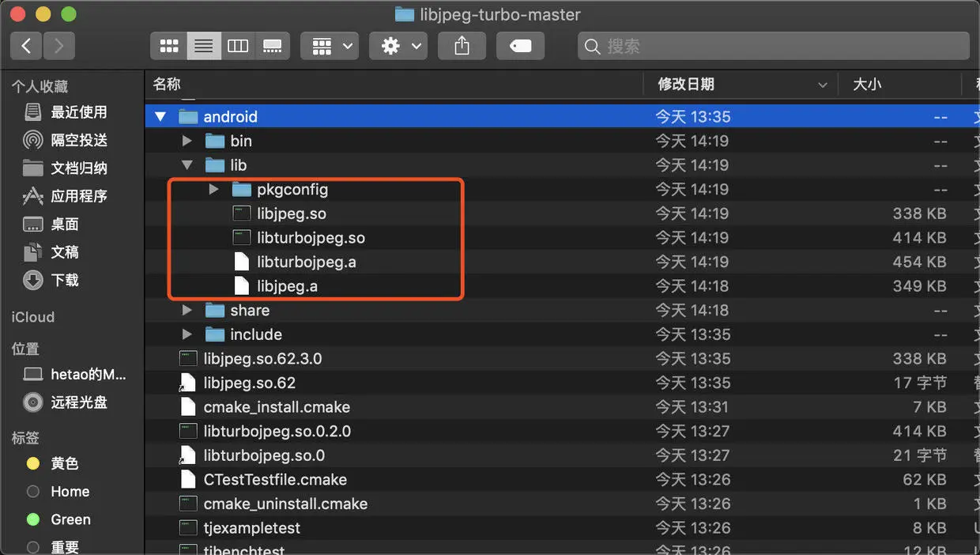Collapse the lib folder triangle

(x=187, y=165)
